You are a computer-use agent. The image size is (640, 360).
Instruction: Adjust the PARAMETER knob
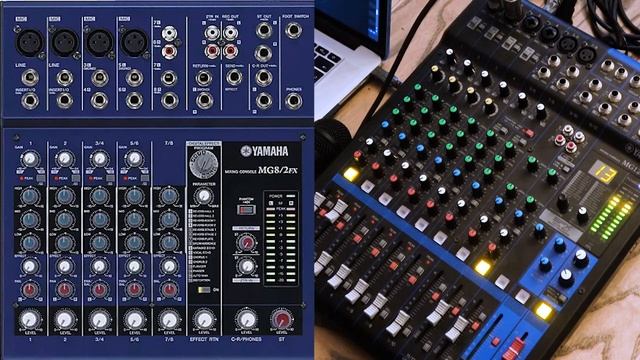click(203, 197)
